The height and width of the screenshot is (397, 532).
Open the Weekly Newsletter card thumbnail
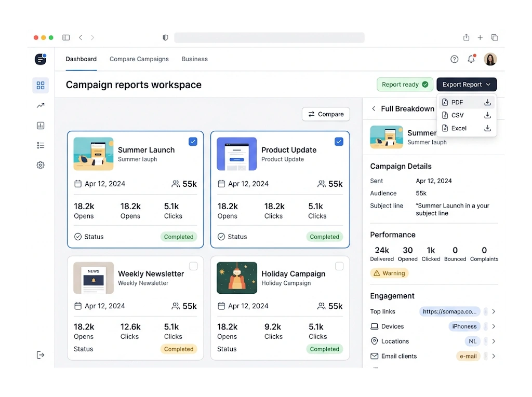pyautogui.click(x=94, y=278)
